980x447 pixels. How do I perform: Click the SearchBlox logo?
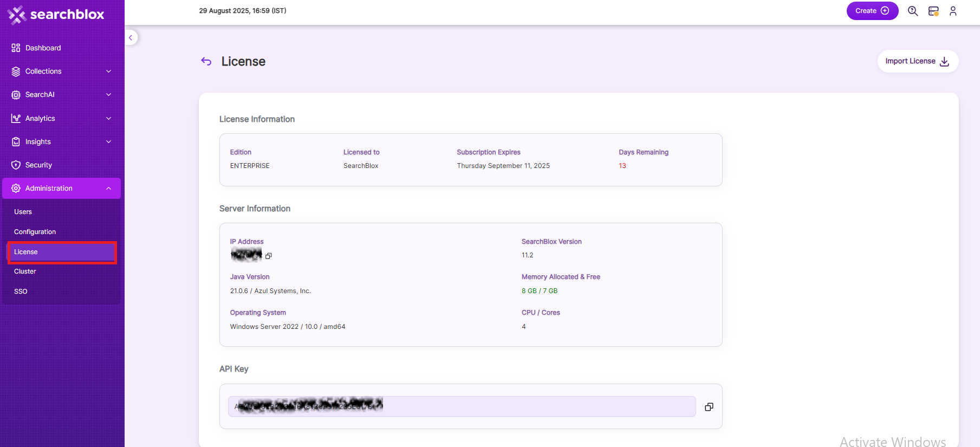[x=56, y=15]
